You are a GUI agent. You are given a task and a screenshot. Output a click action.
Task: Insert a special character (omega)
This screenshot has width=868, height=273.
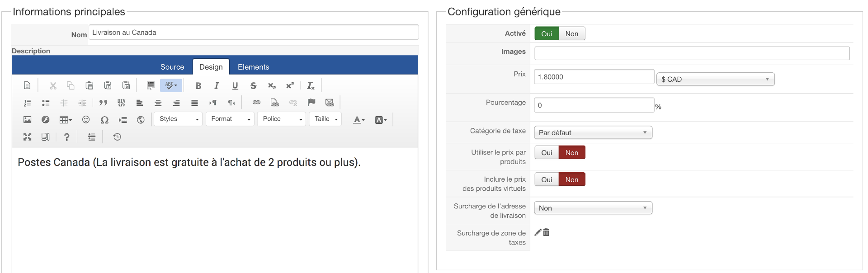coord(104,120)
